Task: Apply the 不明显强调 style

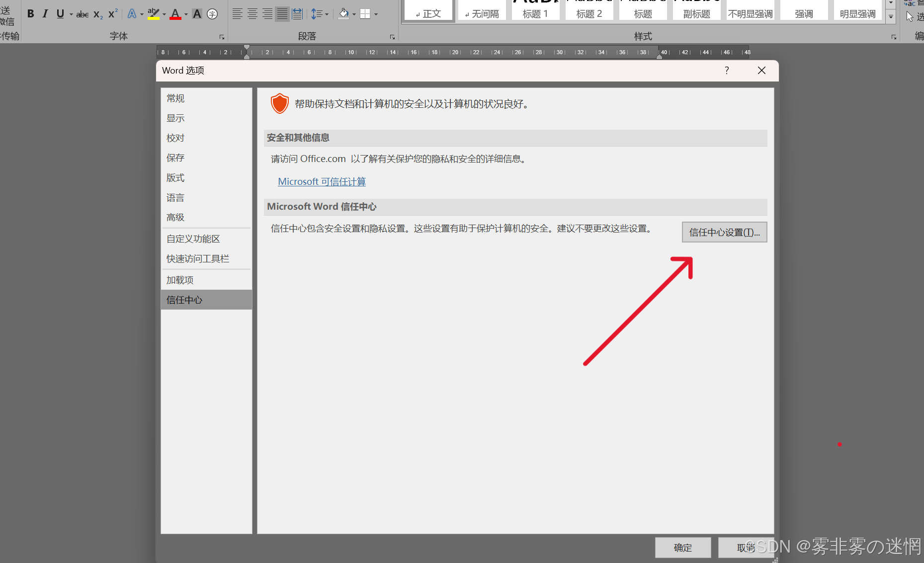Action: [750, 10]
